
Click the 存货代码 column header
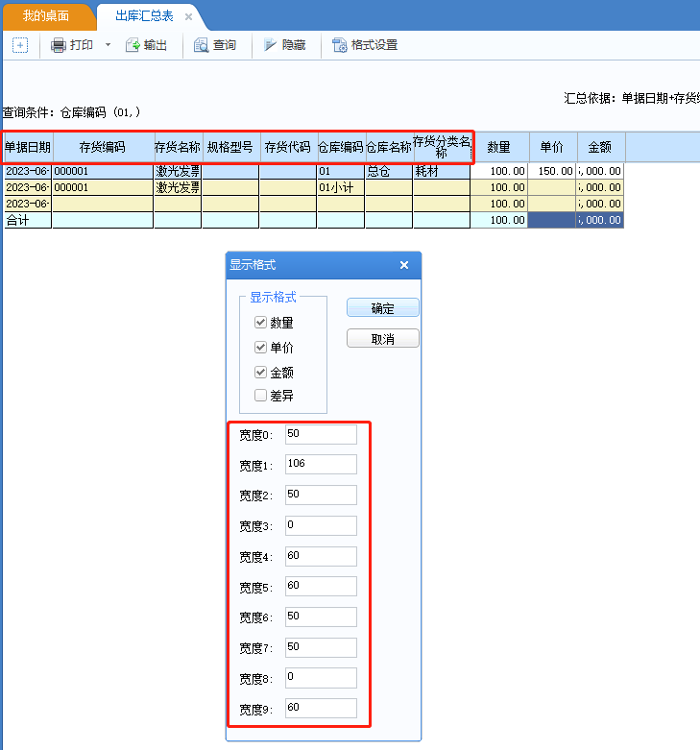tap(288, 147)
